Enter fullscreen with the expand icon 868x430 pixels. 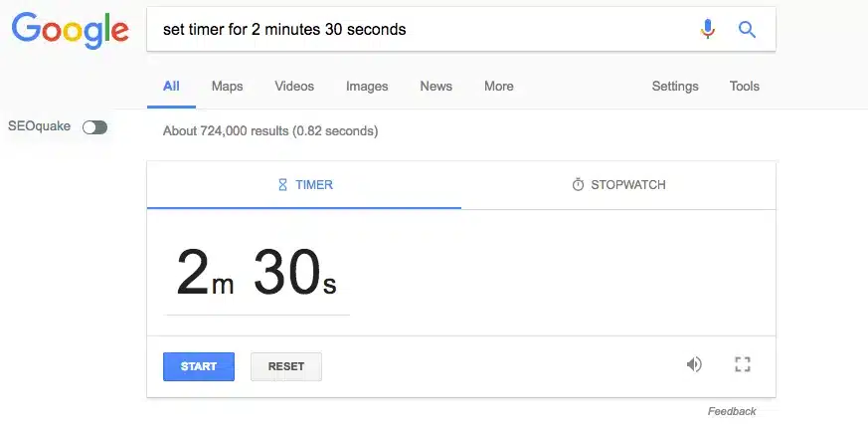tap(742, 364)
